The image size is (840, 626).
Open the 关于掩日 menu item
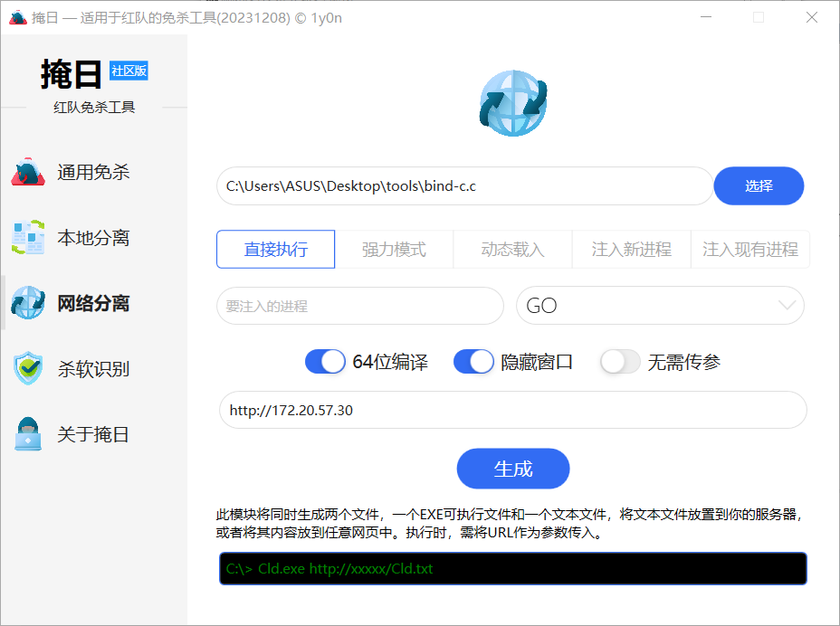[94, 433]
